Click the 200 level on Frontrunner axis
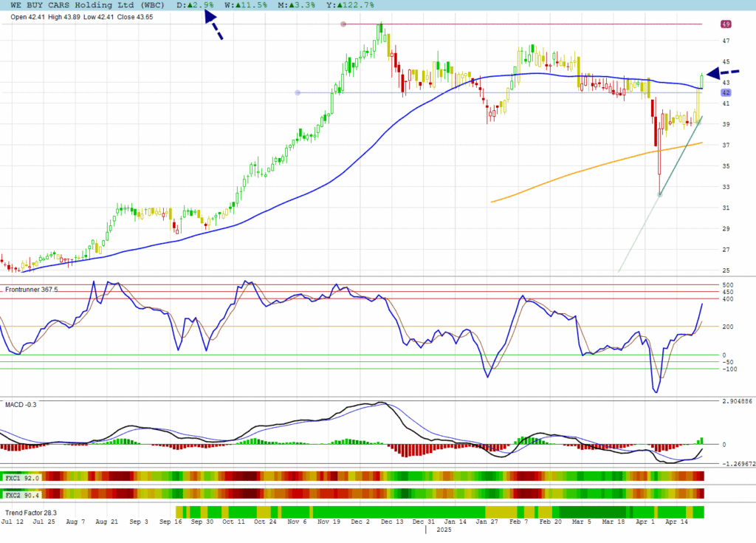This screenshot has height=543, width=756. click(x=728, y=327)
